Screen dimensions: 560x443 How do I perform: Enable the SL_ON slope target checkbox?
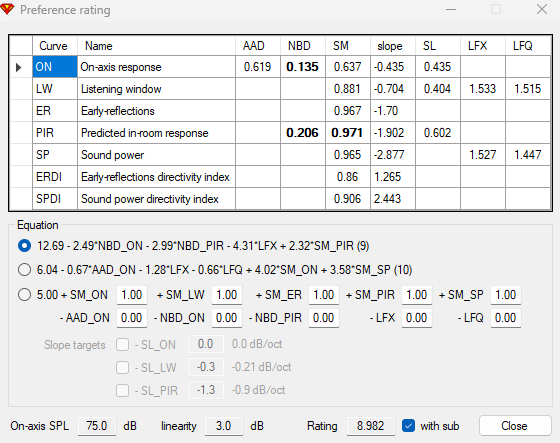click(x=122, y=345)
